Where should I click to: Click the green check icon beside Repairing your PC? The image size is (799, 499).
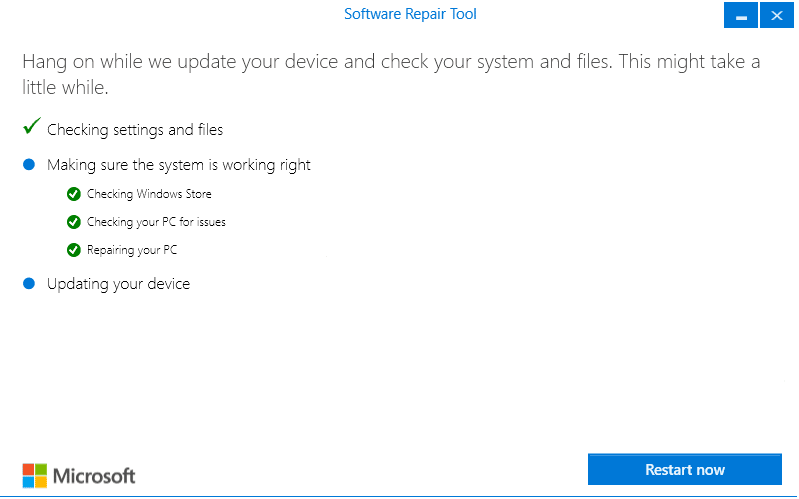[74, 250]
